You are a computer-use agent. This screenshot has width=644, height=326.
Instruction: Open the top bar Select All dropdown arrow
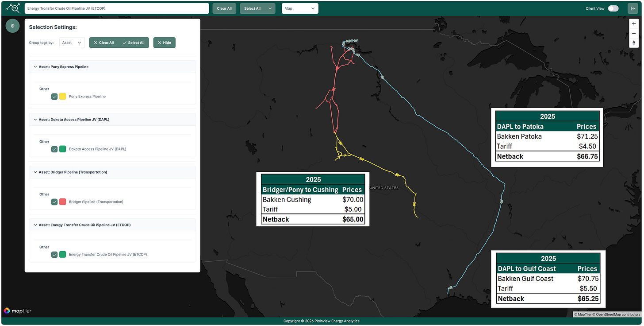(270, 8)
